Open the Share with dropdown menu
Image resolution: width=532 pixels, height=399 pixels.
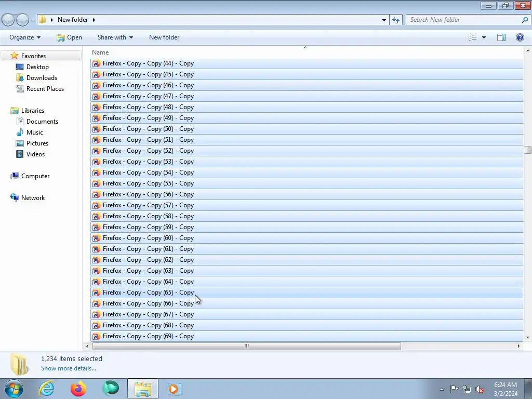(x=115, y=37)
